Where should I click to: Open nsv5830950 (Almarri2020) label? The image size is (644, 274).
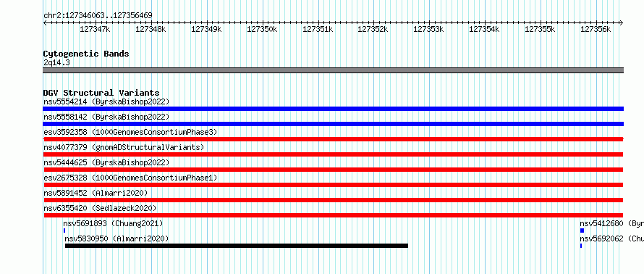(x=116, y=238)
